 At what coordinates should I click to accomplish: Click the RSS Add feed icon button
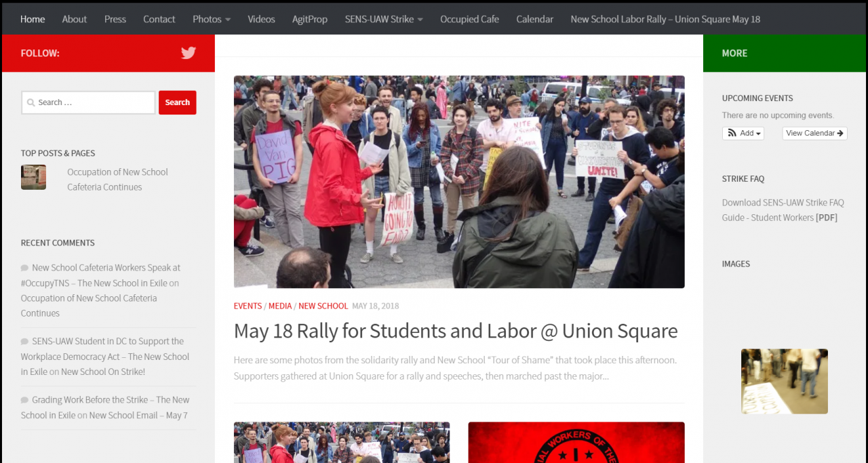[732, 134]
